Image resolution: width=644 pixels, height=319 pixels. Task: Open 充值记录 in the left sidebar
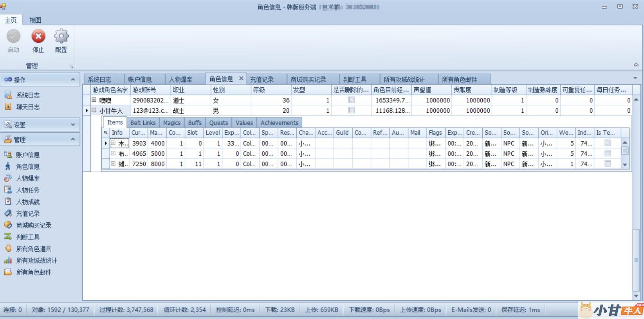[27, 214]
